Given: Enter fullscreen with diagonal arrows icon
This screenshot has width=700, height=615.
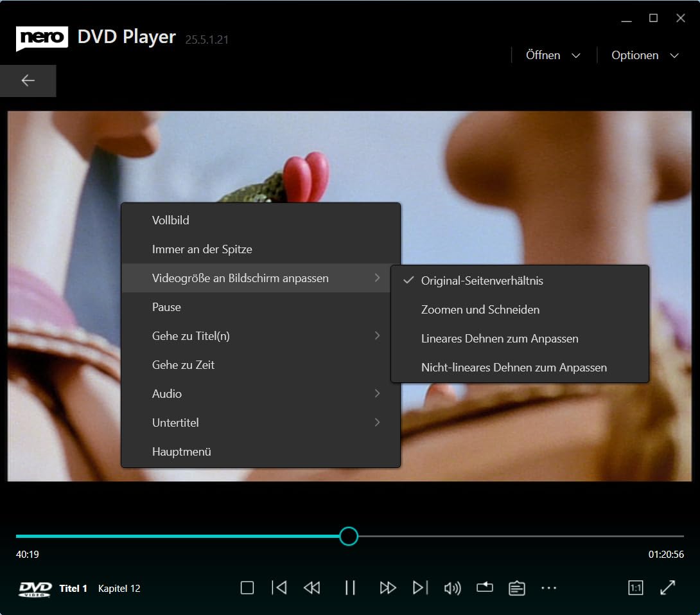Looking at the screenshot, I should tap(667, 588).
